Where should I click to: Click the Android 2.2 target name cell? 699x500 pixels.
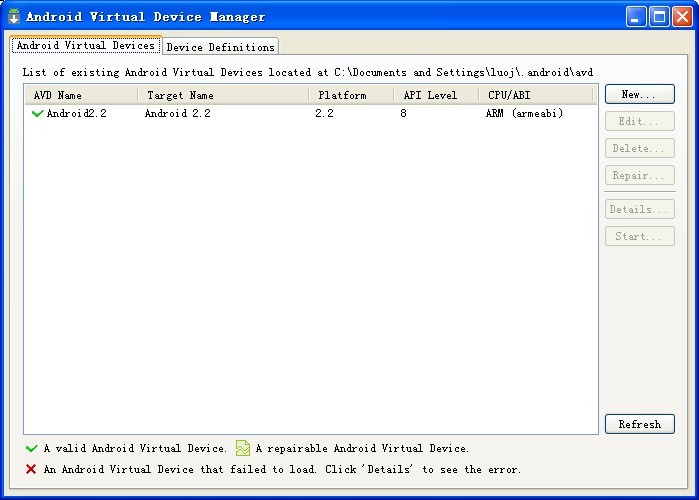tap(177, 114)
